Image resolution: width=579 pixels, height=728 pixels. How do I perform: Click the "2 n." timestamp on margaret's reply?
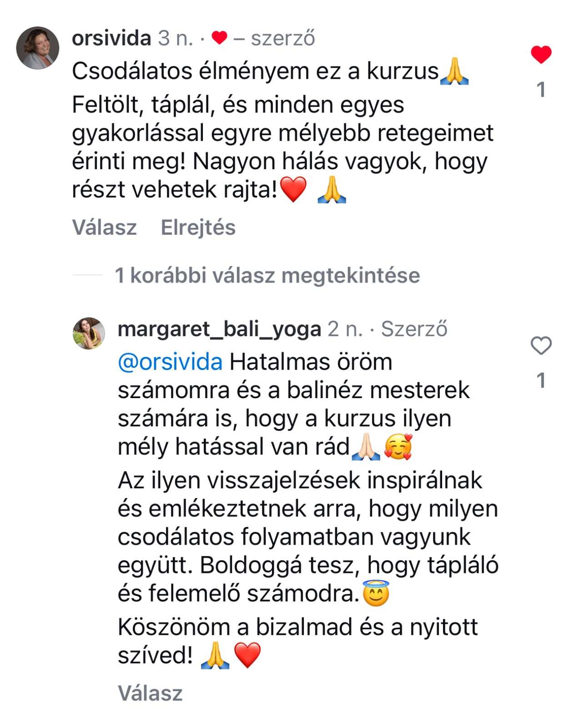pos(345,329)
